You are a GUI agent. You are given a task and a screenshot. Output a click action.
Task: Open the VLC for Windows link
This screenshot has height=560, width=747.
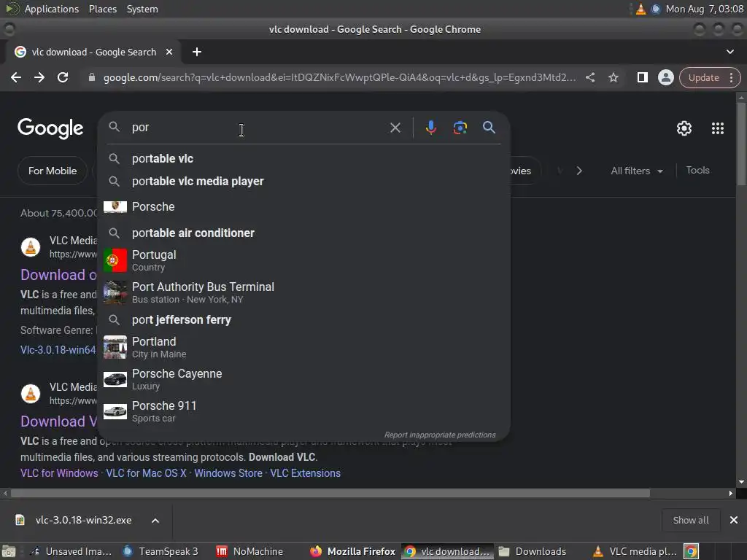(x=59, y=473)
